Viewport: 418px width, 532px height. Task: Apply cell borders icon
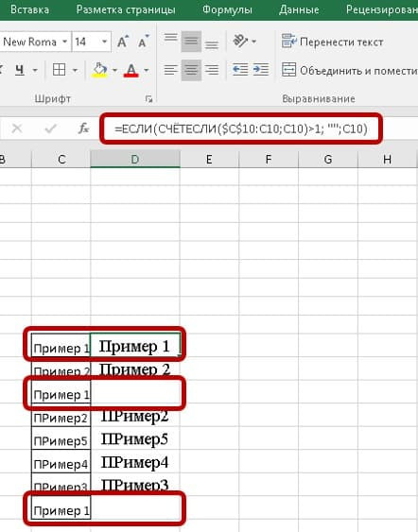pos(59,70)
